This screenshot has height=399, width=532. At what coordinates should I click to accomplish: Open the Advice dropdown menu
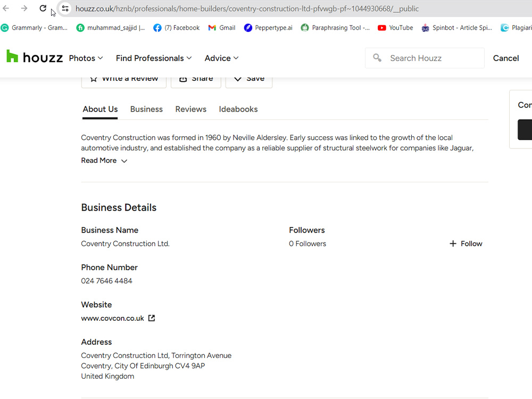pyautogui.click(x=221, y=58)
